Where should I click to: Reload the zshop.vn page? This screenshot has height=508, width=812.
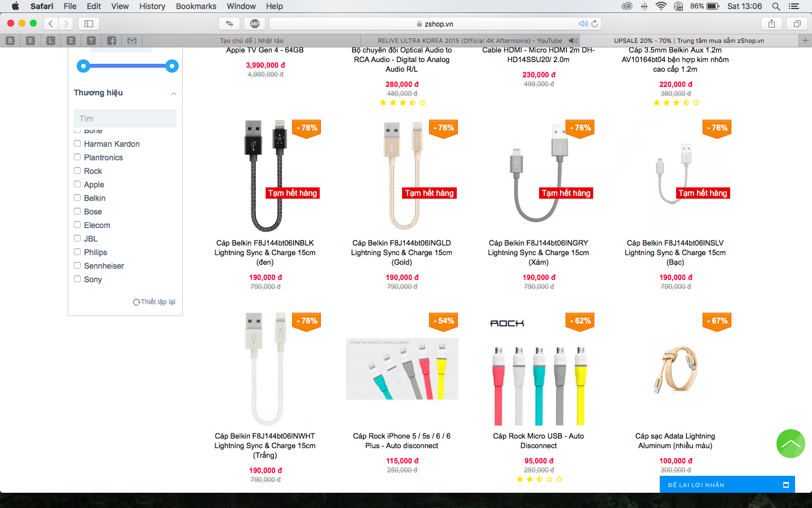coord(594,24)
